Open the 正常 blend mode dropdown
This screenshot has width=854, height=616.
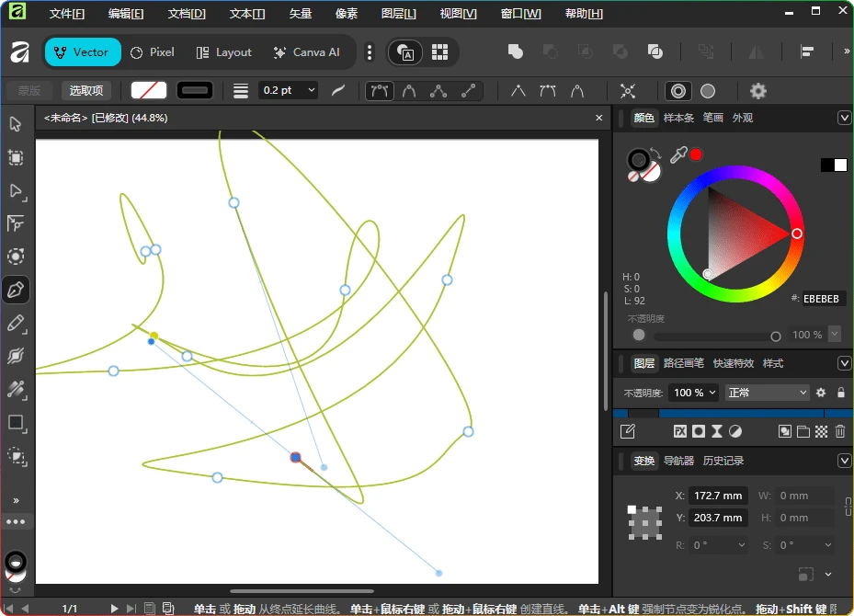pos(766,393)
